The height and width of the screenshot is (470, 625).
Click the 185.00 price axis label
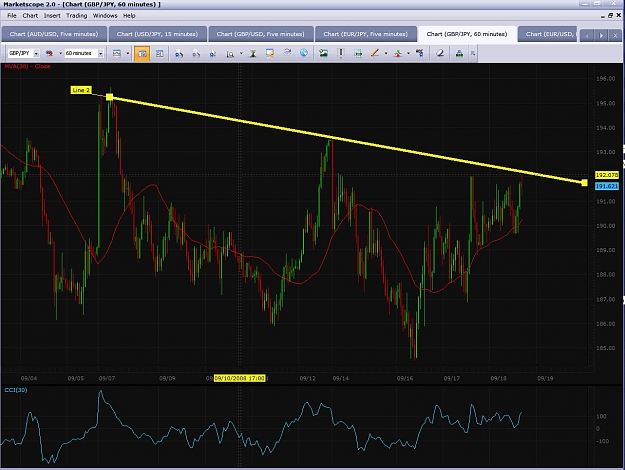605,348
